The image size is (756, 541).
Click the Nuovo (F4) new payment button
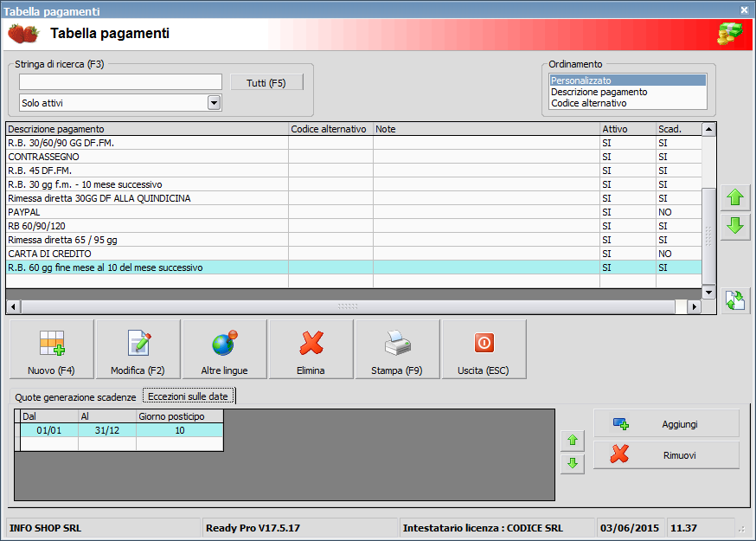point(52,349)
